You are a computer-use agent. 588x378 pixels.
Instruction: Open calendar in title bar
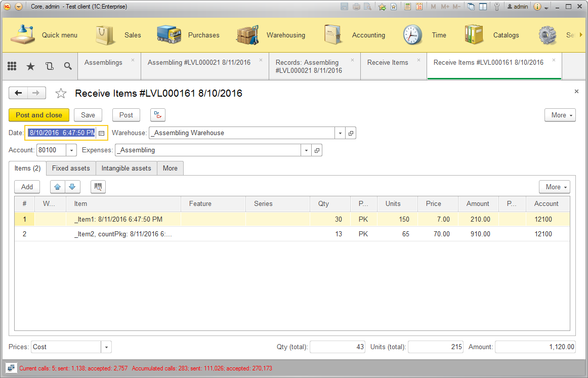coord(419,7)
